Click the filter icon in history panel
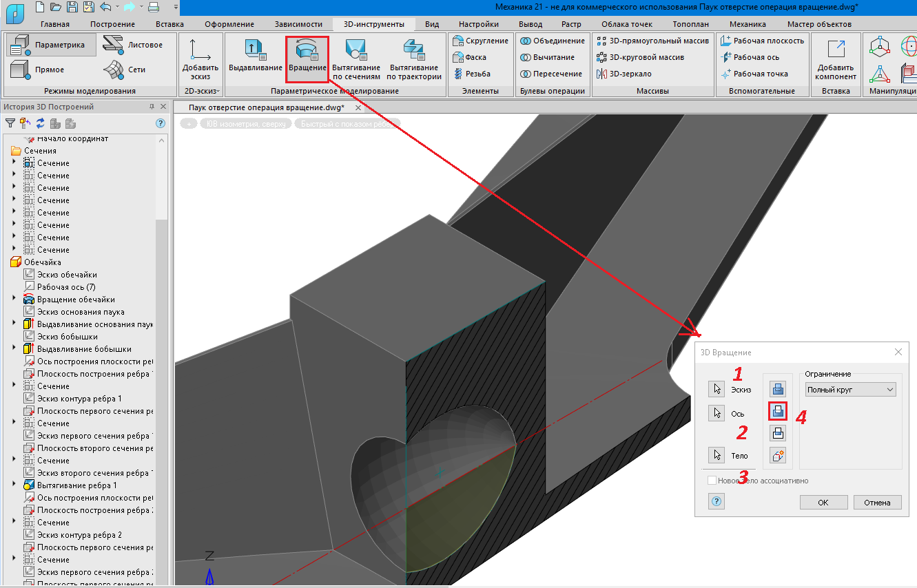Viewport: 917px width, 588px height. [x=10, y=123]
